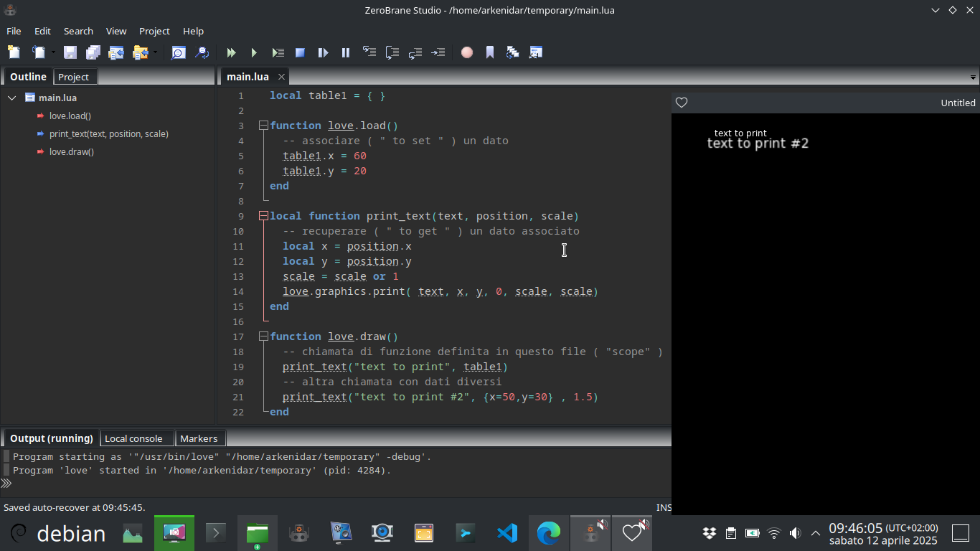
Task: Click heart icon in Untitled LÖVE window
Action: [682, 103]
